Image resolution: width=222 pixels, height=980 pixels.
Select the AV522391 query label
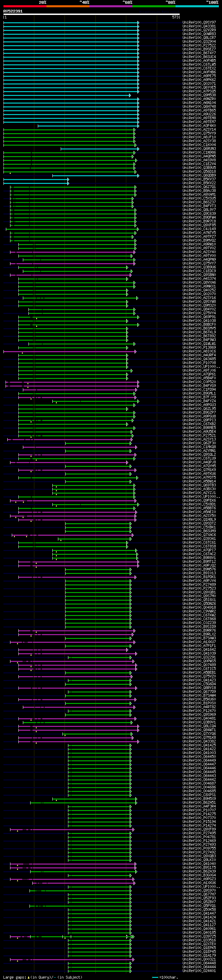[13, 11]
